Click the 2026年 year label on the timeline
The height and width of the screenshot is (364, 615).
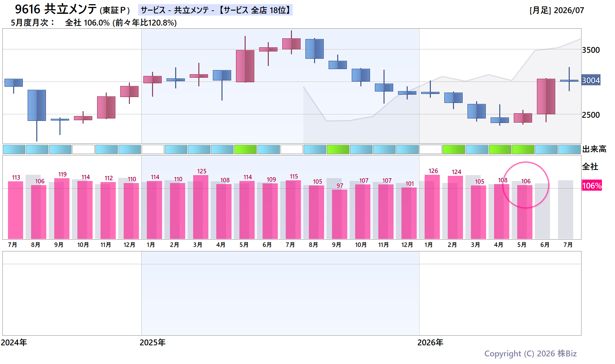pos(430,342)
